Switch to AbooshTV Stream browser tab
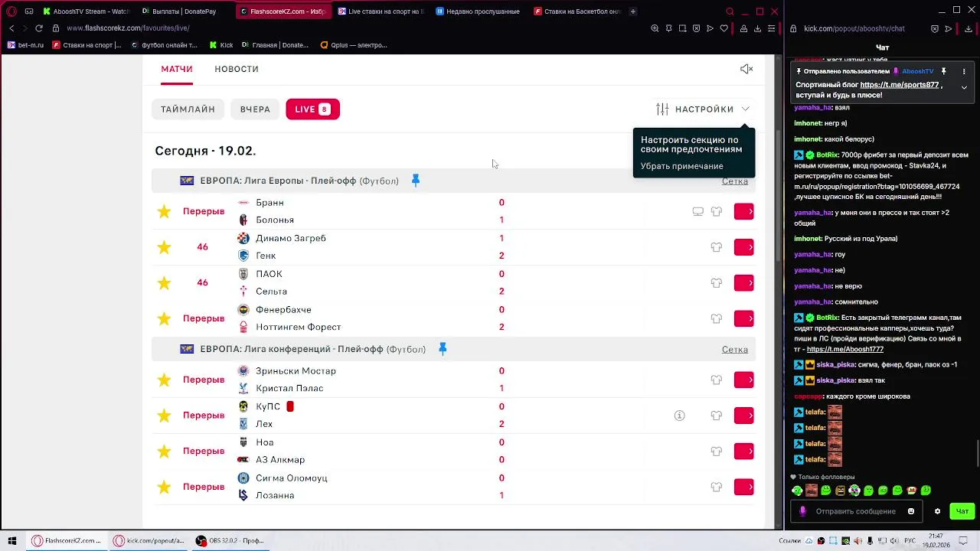 (86, 11)
